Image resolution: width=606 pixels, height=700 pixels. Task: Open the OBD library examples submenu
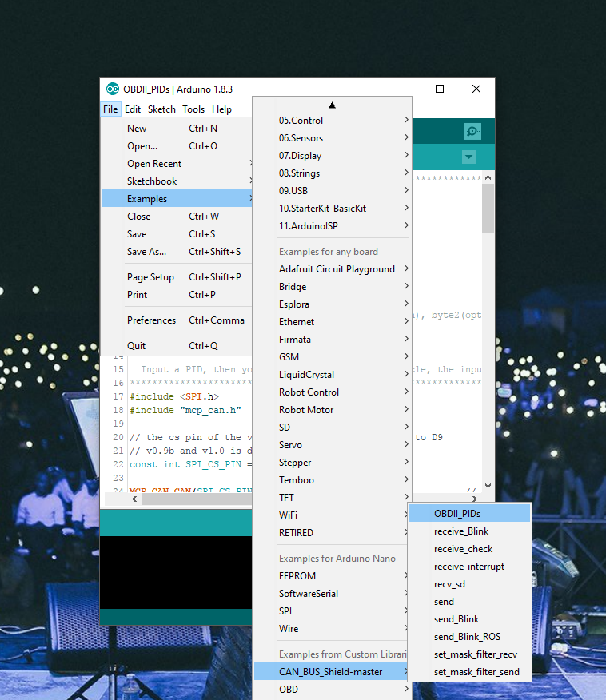[332, 690]
